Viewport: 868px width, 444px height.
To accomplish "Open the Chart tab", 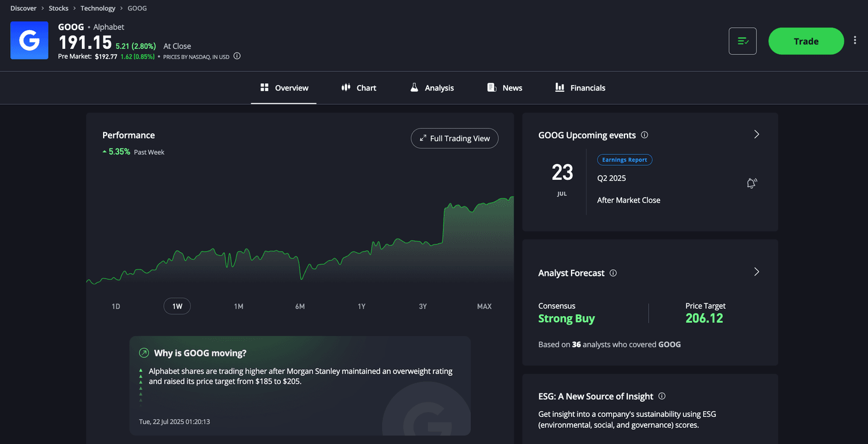I will click(x=359, y=87).
